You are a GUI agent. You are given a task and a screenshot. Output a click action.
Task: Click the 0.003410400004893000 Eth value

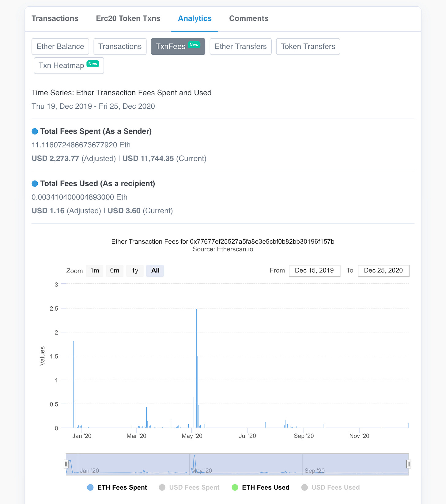(80, 197)
